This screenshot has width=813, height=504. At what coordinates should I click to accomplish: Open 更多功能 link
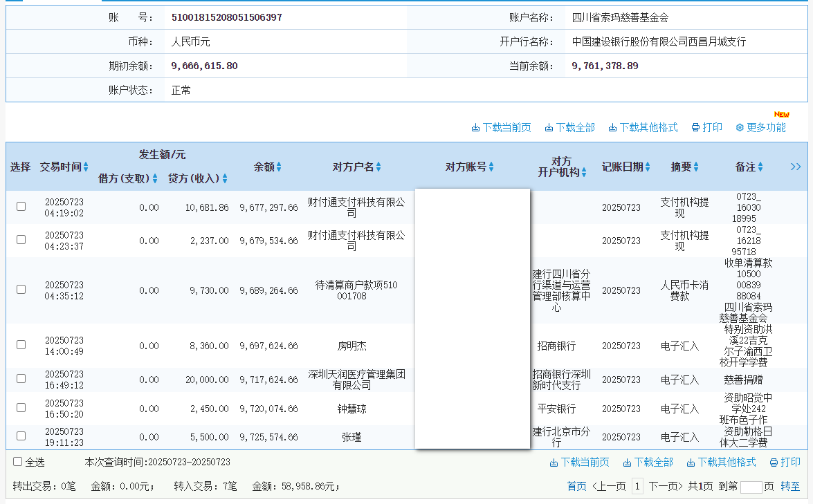coord(767,128)
